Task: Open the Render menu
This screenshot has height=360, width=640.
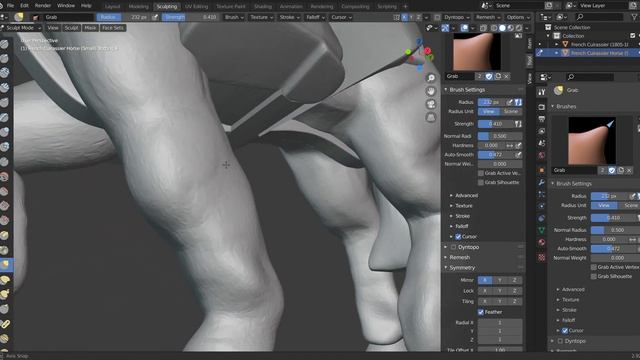Action: (43, 6)
